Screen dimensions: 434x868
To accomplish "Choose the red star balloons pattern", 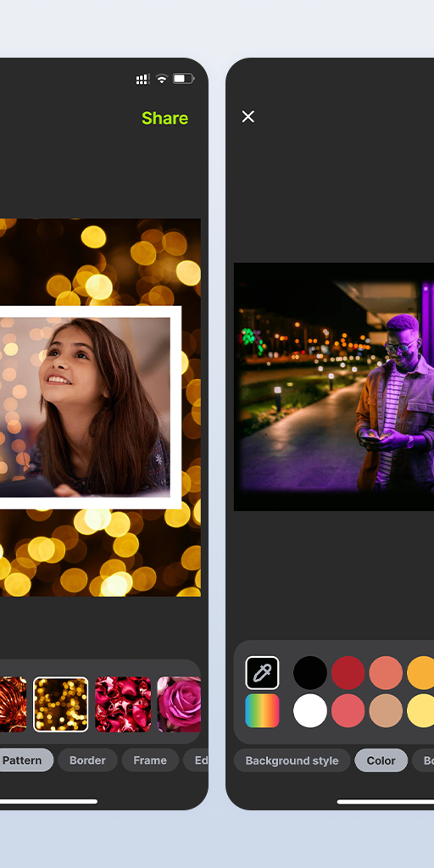I will pyautogui.click(x=123, y=704).
